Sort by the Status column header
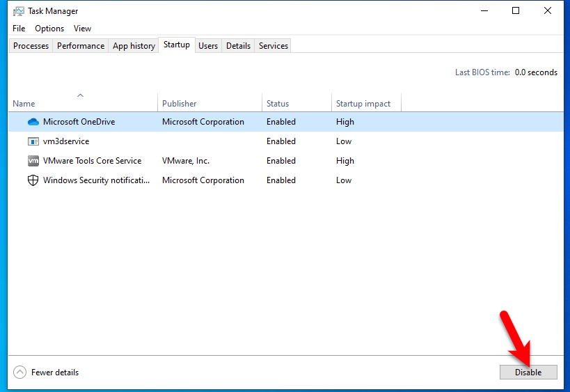The height and width of the screenshot is (392, 570). coord(296,103)
